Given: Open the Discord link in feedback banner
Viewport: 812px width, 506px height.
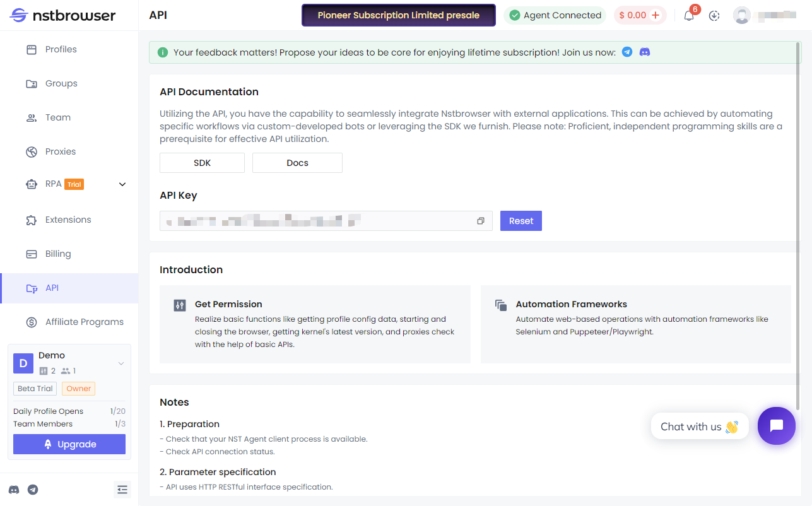Looking at the screenshot, I should tap(645, 52).
